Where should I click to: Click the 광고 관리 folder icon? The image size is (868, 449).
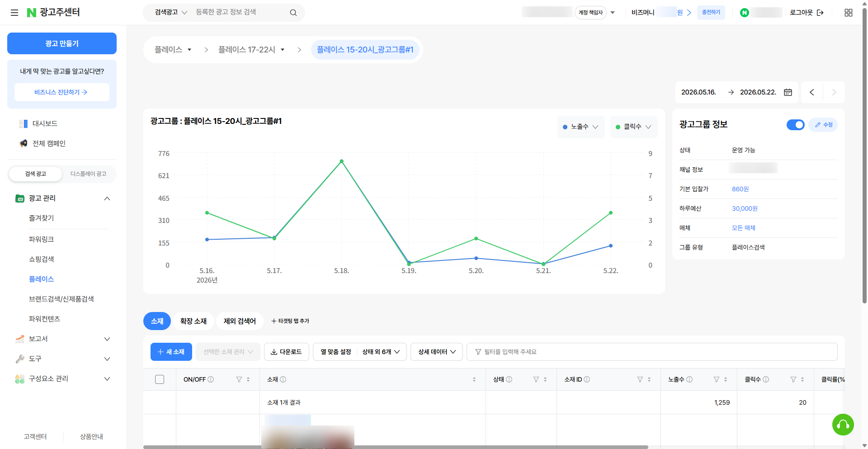click(x=20, y=198)
